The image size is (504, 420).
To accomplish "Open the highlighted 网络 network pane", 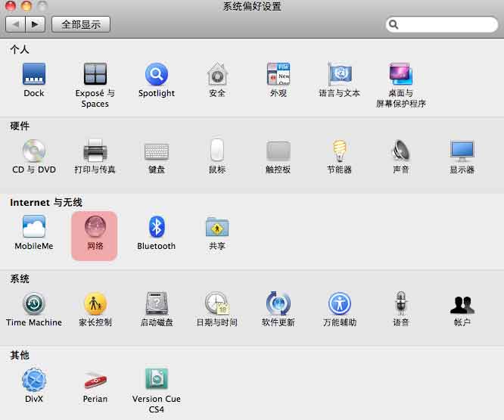I will point(95,236).
